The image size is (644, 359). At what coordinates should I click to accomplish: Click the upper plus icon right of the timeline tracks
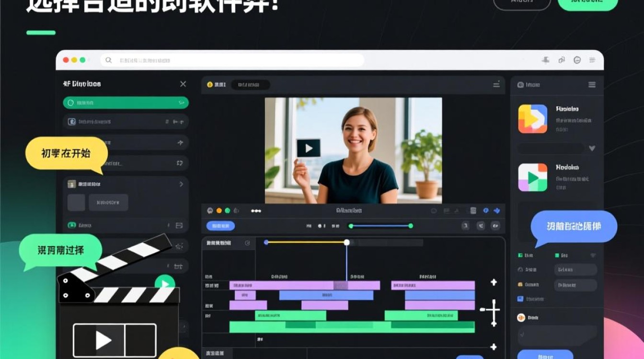click(x=494, y=282)
